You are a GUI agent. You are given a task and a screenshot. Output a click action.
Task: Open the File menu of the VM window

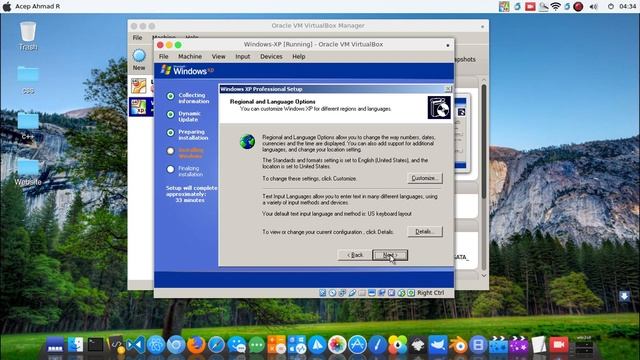(x=164, y=56)
